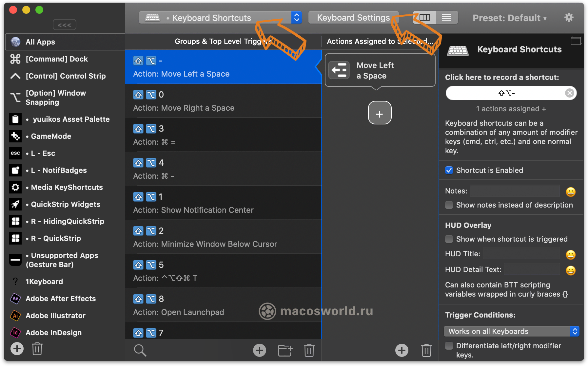Select L - NotifBadges entry
The width and height of the screenshot is (588, 366).
tap(65, 170)
